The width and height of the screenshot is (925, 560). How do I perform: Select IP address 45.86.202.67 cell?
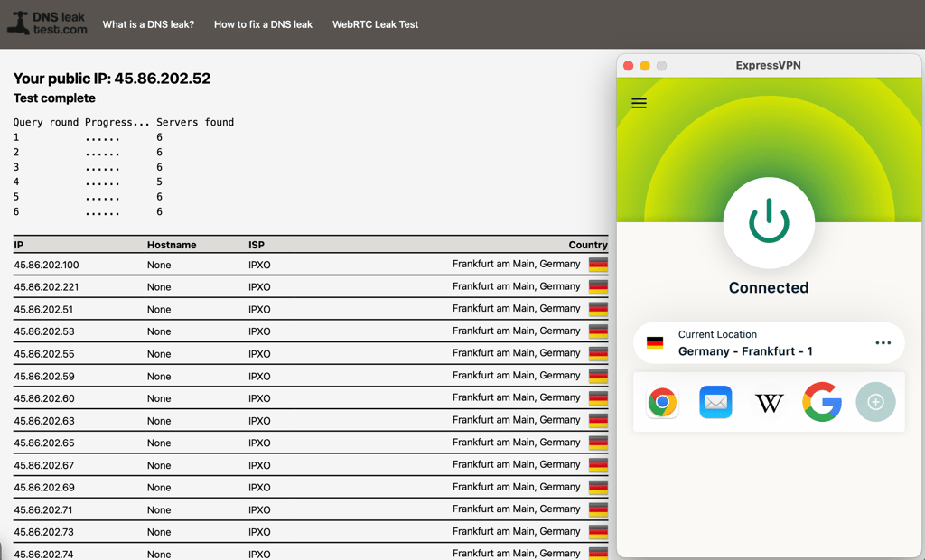[x=44, y=465]
